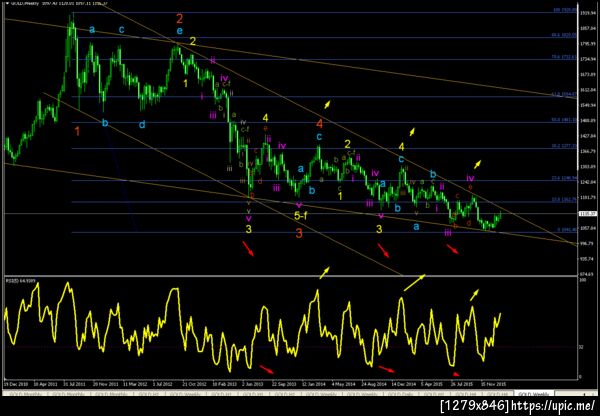The height and width of the screenshot is (416, 600).
Task: Click the 31 Jul 2011 date label
Action: point(75,383)
